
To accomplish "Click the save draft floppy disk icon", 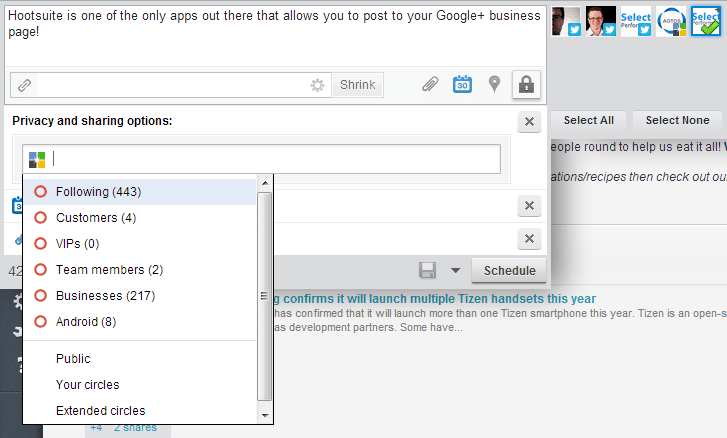I will click(427, 270).
